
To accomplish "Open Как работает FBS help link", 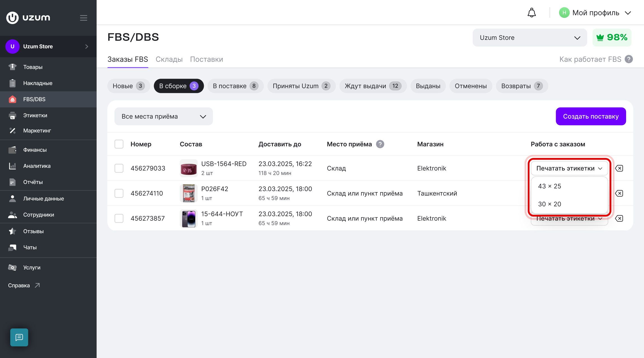I will click(x=596, y=59).
